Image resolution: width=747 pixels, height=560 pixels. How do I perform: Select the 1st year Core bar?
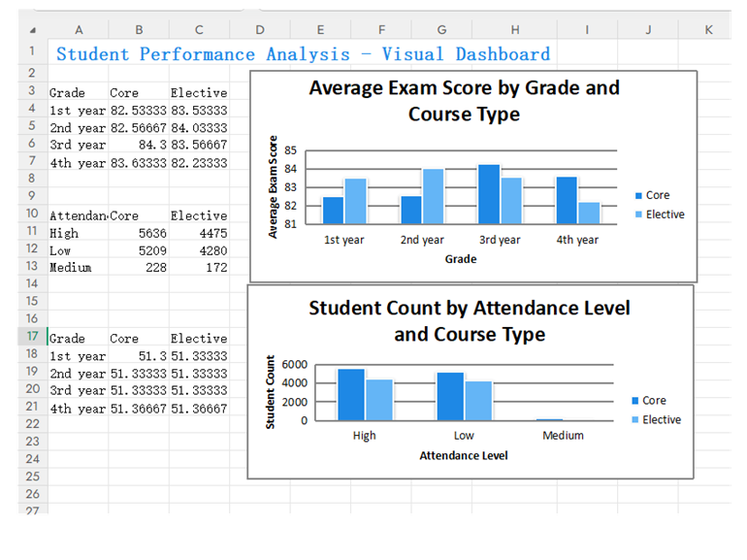[333, 211]
